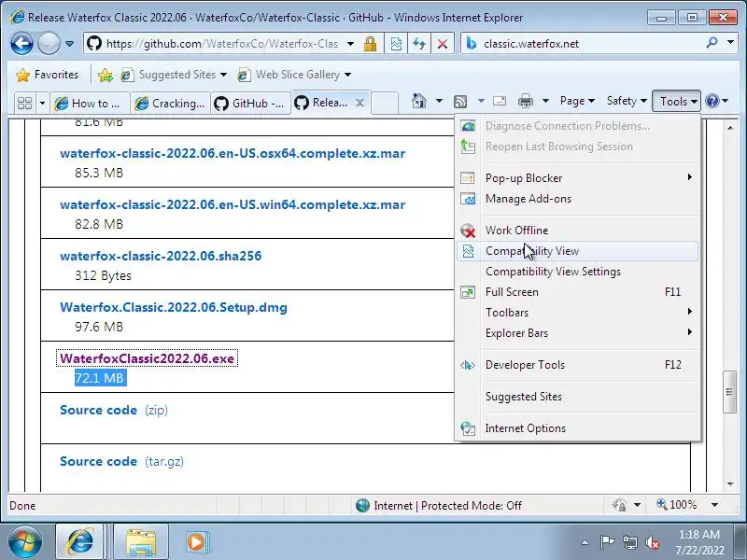Click Add to Favorites Bar icon
Image resolution: width=747 pixels, height=560 pixels.
pos(106,75)
